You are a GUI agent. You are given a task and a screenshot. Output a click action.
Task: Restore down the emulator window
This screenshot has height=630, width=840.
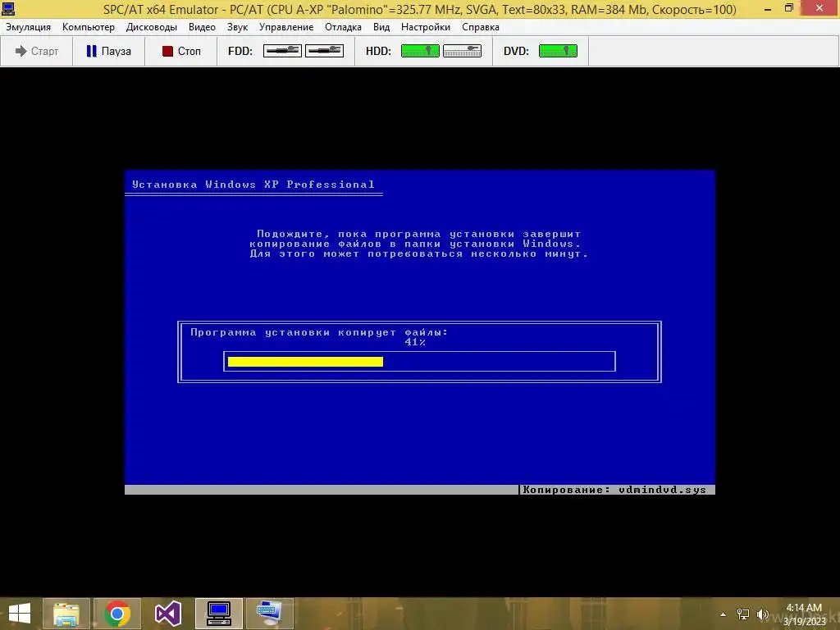coord(789,8)
